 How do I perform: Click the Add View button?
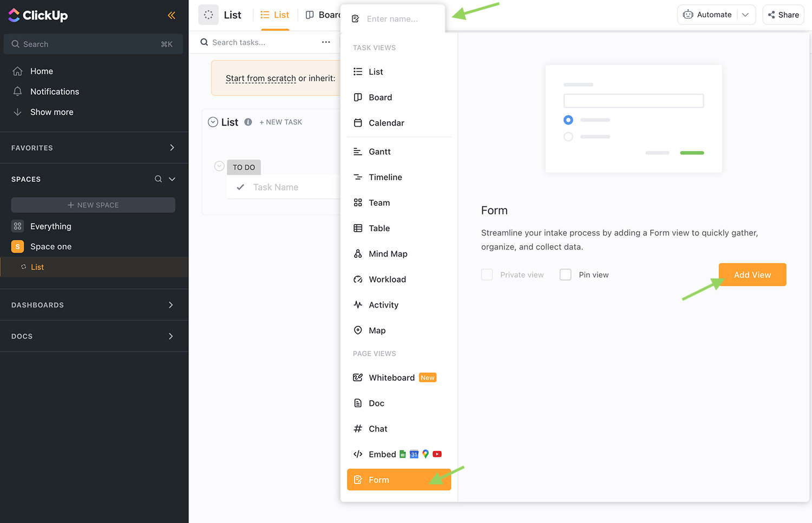click(752, 274)
